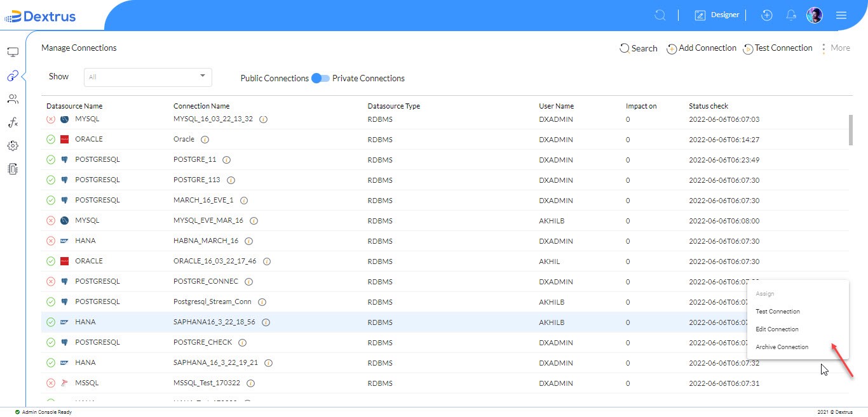
Task: Sort by Status check column header
Action: click(x=709, y=106)
